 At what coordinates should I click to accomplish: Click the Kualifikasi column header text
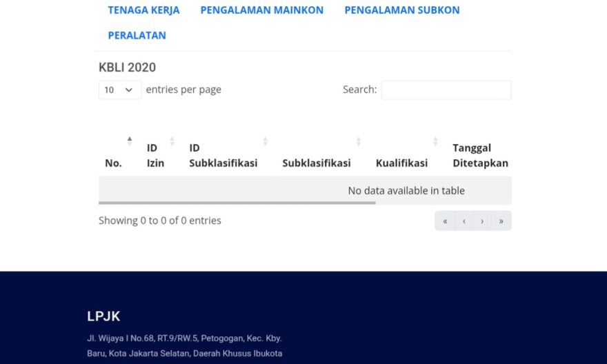point(401,163)
